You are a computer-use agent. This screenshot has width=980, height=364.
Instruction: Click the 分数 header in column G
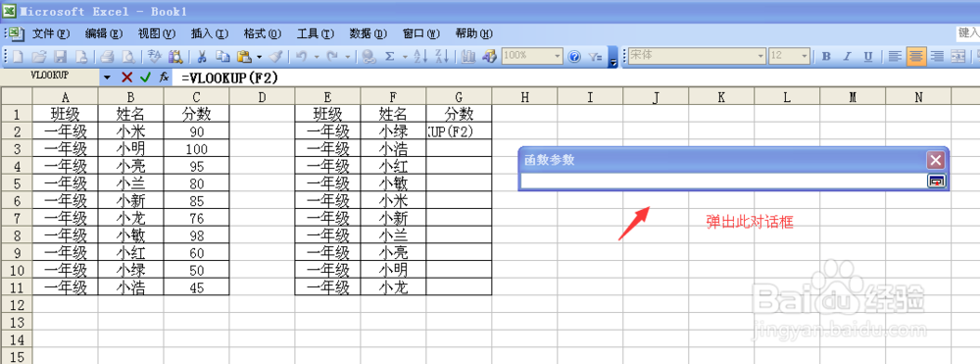click(x=460, y=115)
